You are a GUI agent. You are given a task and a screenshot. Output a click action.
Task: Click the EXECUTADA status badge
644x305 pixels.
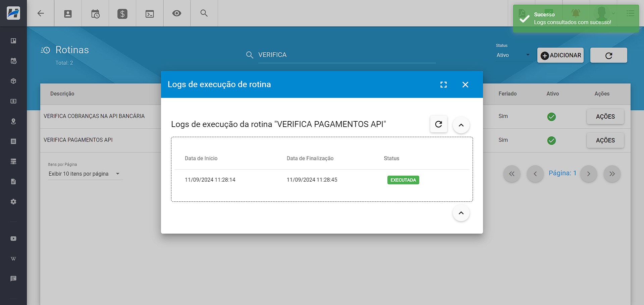pos(403,180)
